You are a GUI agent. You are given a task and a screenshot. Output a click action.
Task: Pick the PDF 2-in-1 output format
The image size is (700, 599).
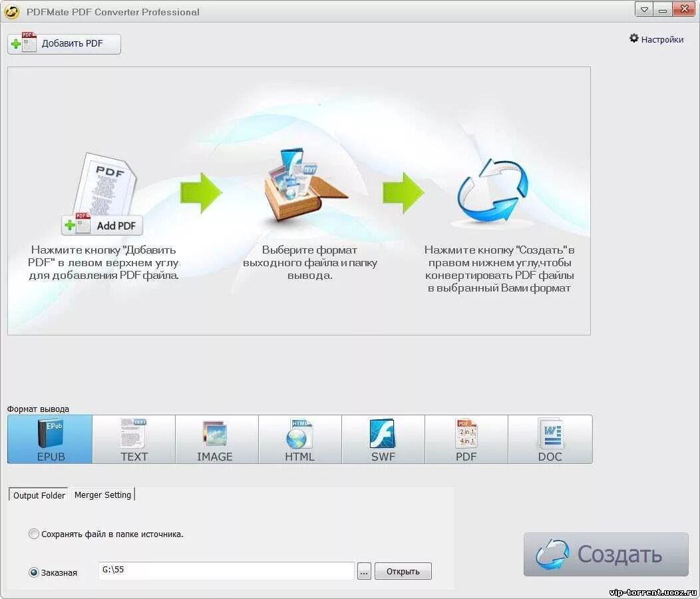pyautogui.click(x=466, y=439)
